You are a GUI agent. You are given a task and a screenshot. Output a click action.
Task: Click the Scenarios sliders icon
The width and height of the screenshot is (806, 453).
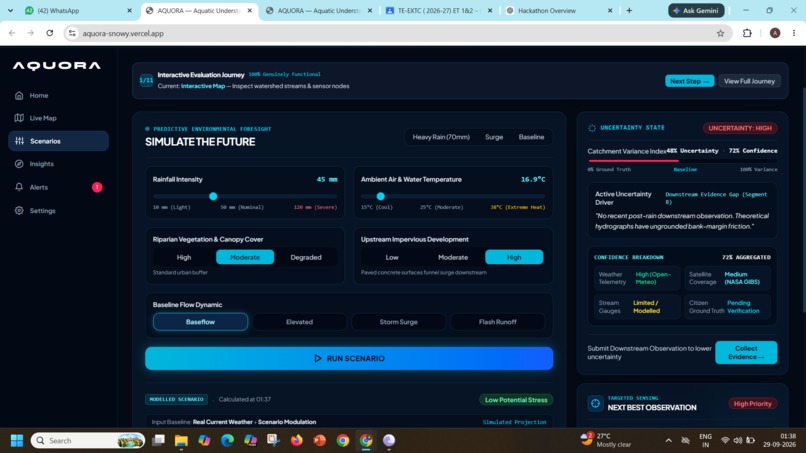[x=20, y=141]
